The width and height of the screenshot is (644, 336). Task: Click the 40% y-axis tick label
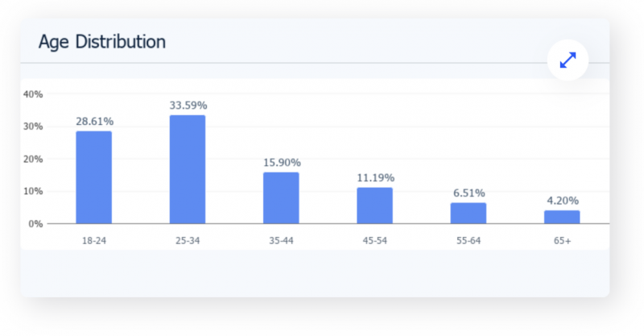click(x=33, y=94)
